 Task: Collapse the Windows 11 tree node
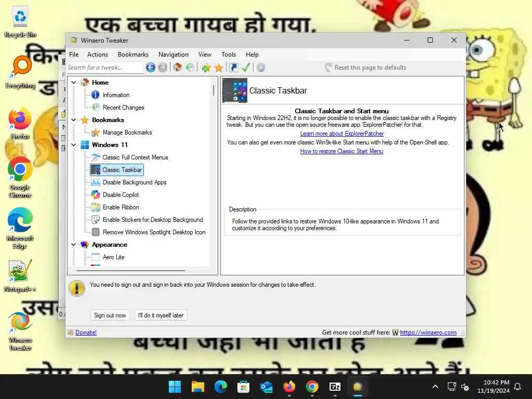pos(73,145)
